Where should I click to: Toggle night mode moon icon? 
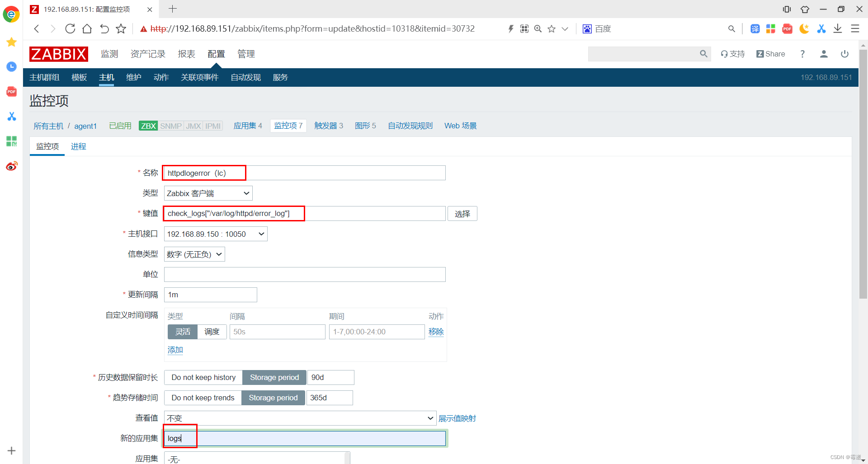[x=804, y=29]
